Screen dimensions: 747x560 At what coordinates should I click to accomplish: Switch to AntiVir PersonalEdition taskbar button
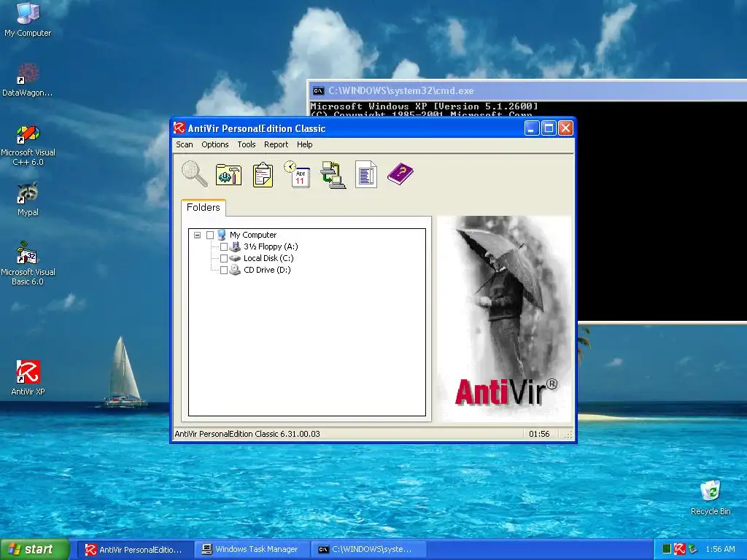pos(135,549)
